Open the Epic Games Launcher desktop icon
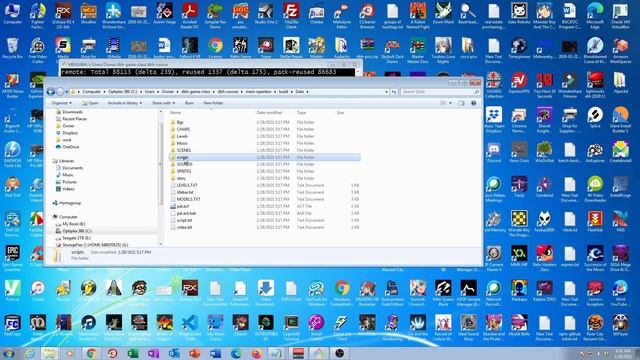This screenshot has height=360, width=640. 12,259
